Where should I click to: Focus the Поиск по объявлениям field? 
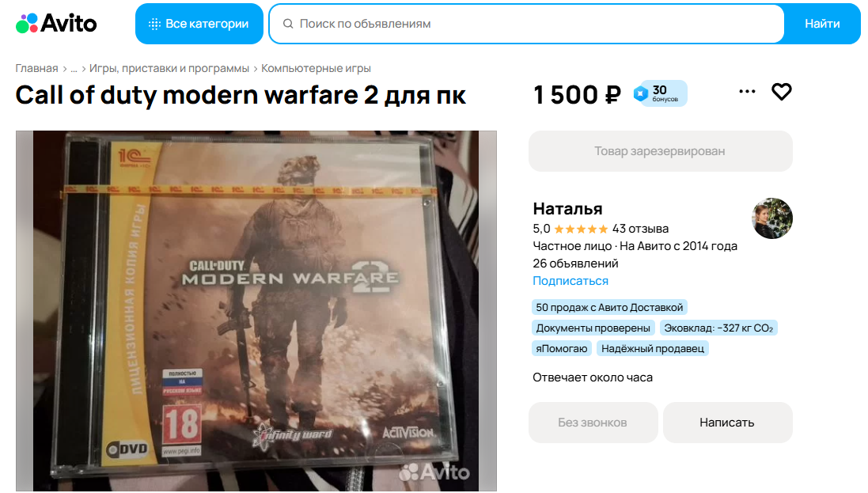526,24
